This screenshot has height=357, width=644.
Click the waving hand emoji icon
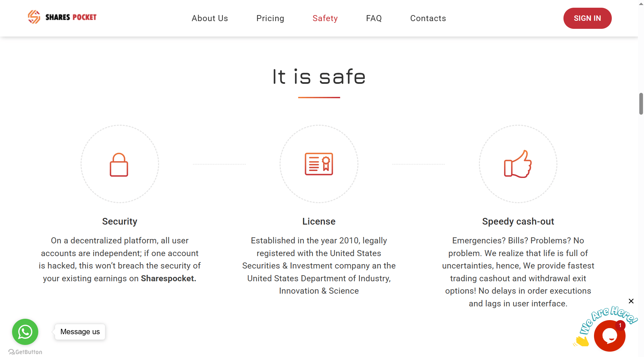582,341
